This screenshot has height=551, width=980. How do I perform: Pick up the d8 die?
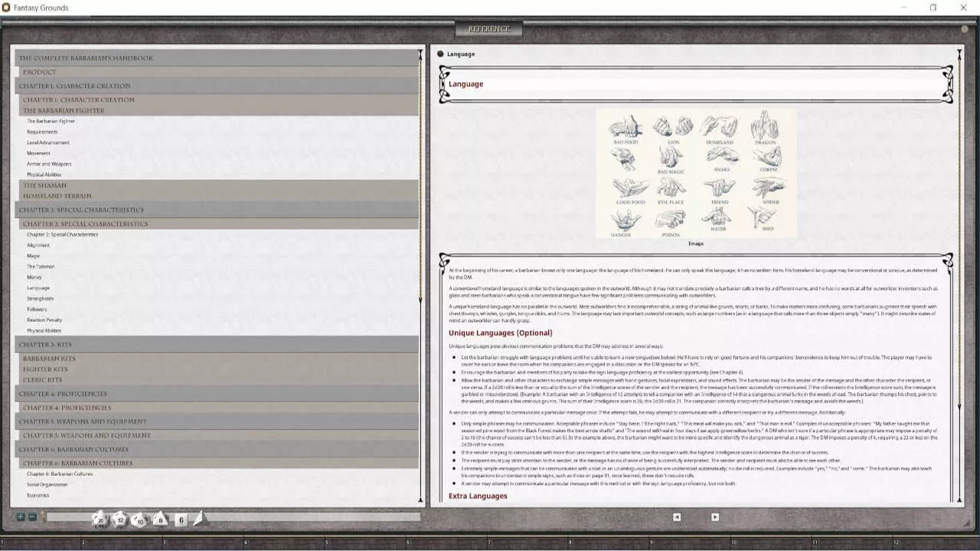click(159, 520)
